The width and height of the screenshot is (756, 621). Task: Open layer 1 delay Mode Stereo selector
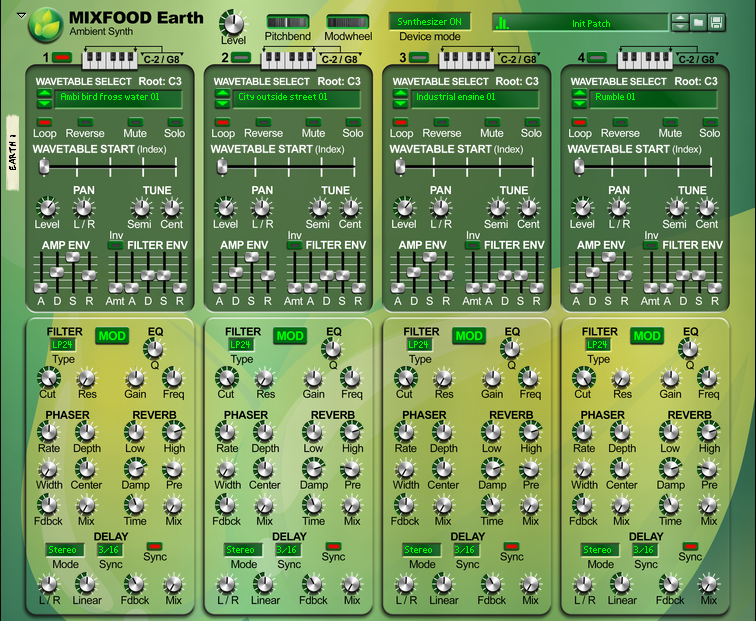tap(65, 550)
